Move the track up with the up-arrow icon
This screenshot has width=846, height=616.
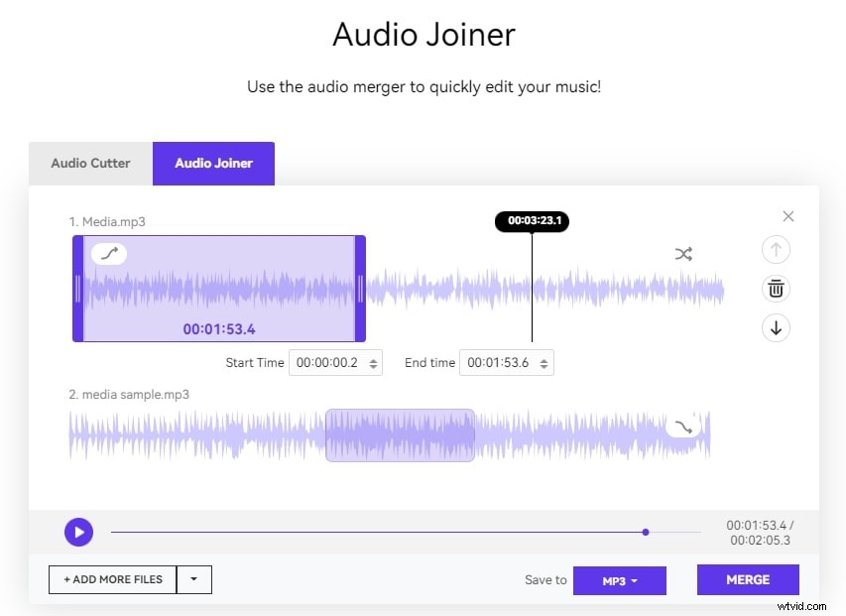point(776,249)
